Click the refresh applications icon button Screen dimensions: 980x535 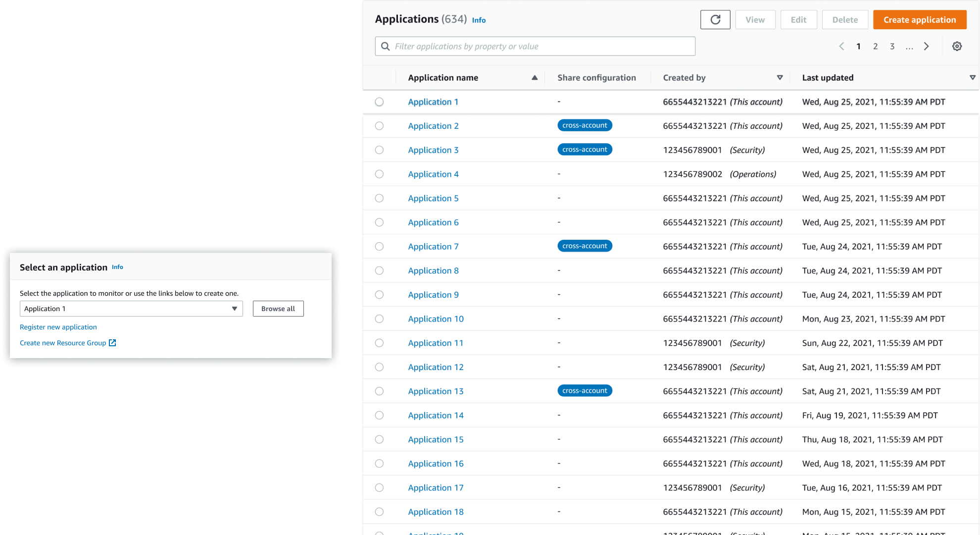click(715, 20)
